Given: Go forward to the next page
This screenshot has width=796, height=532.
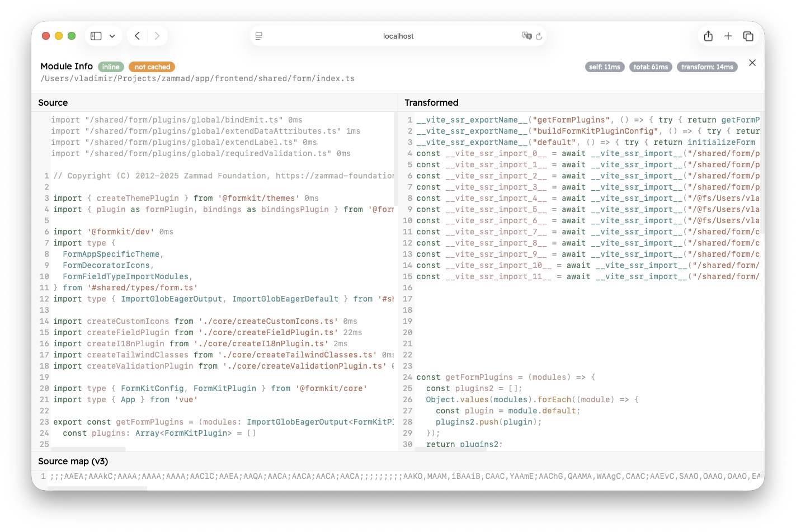Looking at the screenshot, I should coord(156,35).
